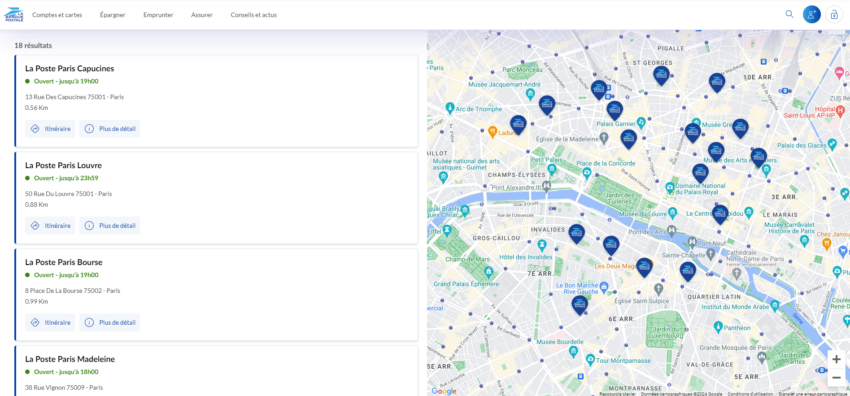Click the Musée Jacquemart-André map icon
The width and height of the screenshot is (850, 396).
[530, 94]
